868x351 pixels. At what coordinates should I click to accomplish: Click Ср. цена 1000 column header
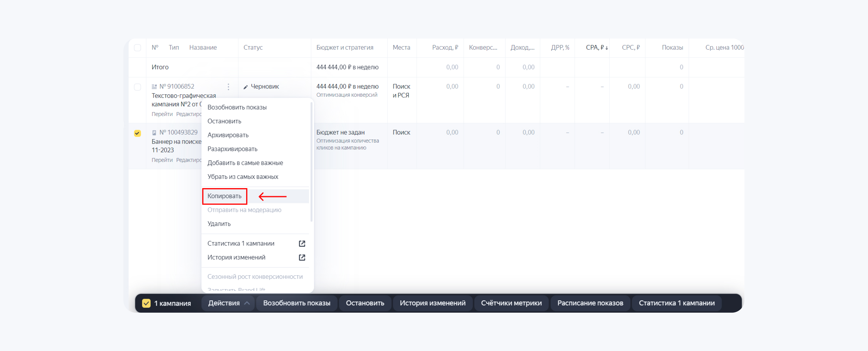[x=724, y=48]
